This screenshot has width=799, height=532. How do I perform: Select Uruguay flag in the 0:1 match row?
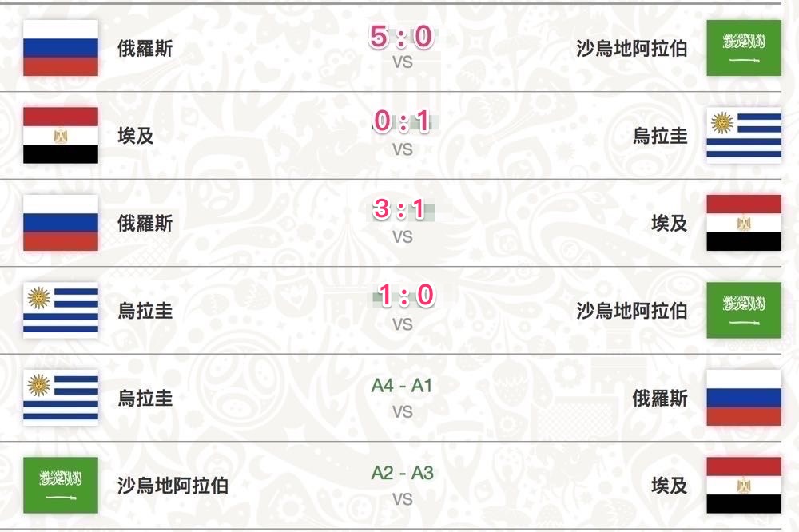[x=743, y=135]
